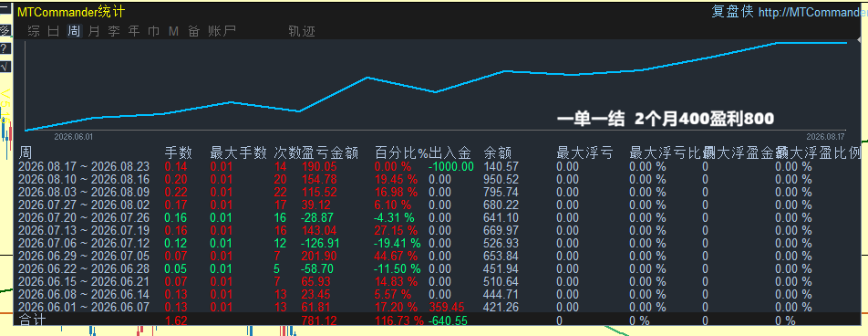The height and width of the screenshot is (336, 868).
Task: Switch to the 币 currency tab
Action: coord(153,32)
